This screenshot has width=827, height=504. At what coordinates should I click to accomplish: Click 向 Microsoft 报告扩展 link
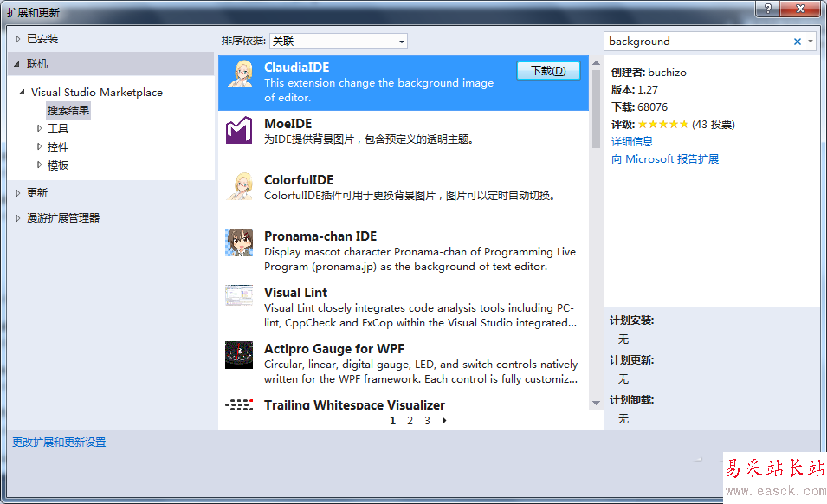point(664,158)
